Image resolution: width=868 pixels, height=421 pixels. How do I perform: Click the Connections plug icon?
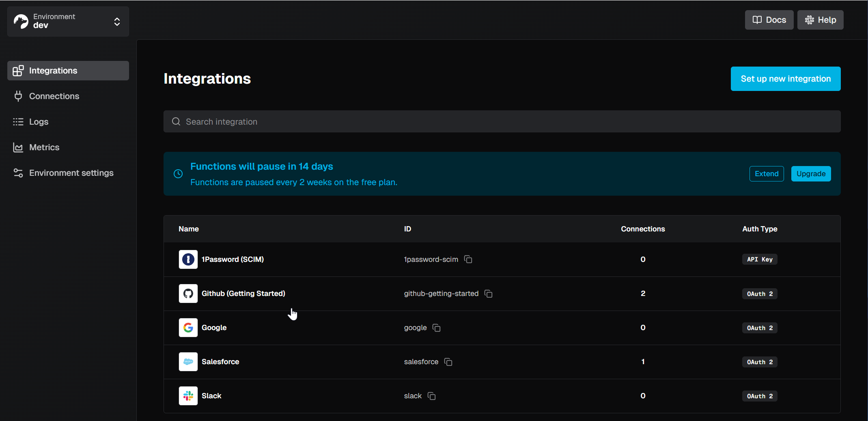[x=18, y=96]
